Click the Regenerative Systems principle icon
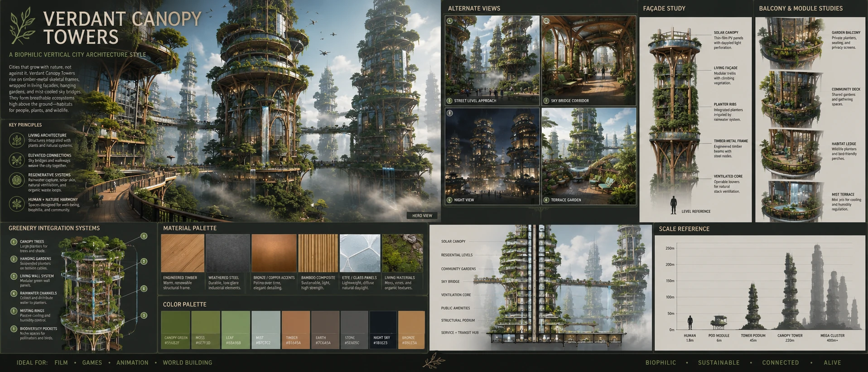This screenshot has height=372, width=868. tap(17, 180)
